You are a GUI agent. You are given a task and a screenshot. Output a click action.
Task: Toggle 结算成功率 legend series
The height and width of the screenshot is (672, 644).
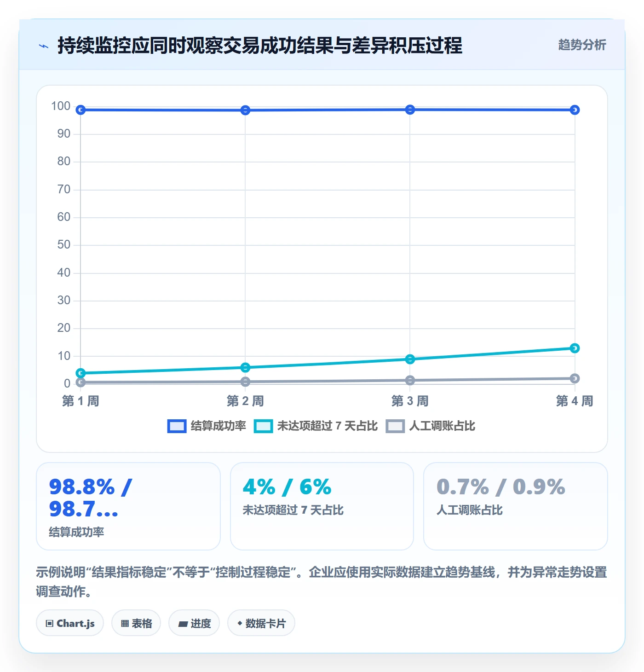point(207,426)
